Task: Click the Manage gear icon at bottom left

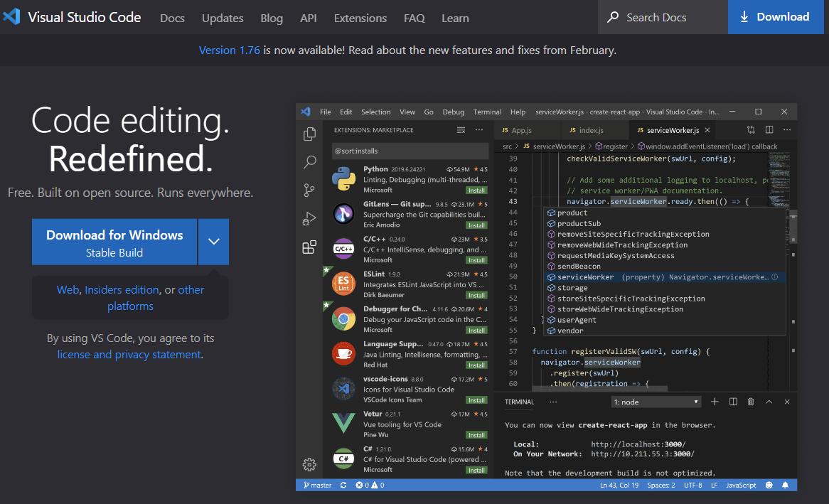Action: (309, 463)
